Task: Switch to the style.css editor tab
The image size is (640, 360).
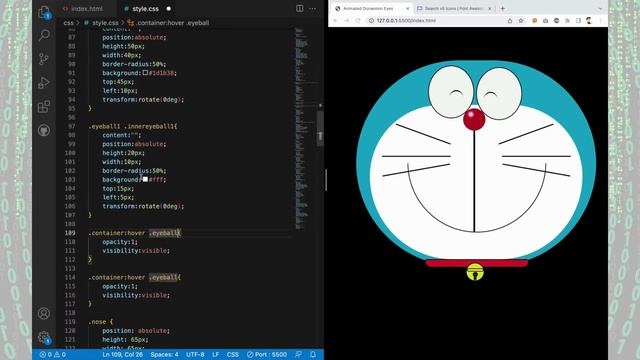Action: click(x=145, y=9)
